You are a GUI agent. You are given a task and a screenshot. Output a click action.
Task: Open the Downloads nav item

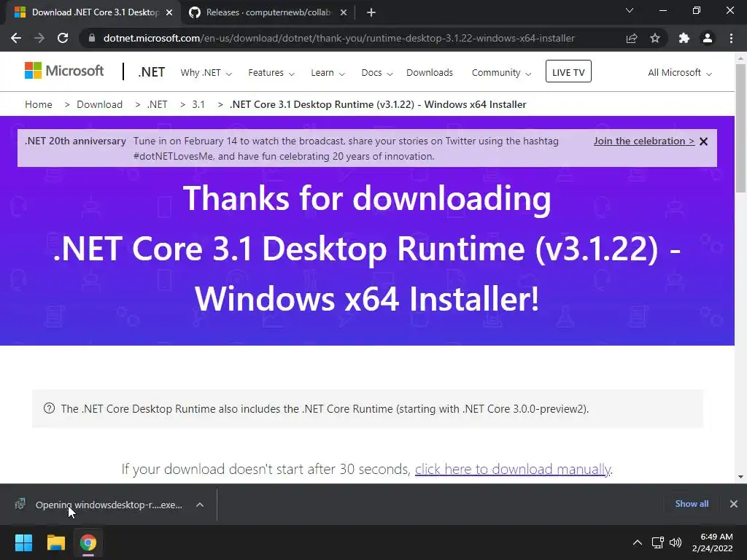[429, 73]
